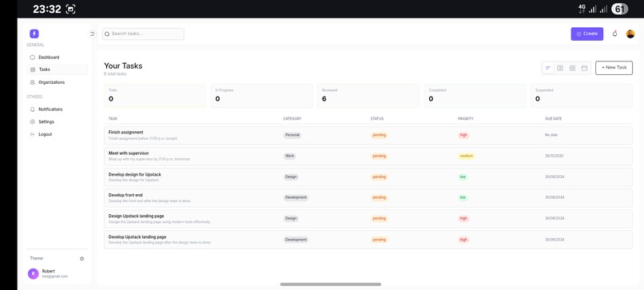Viewport: 644px width, 290px height.
Task: Open Settings page from sidebar
Action: point(58,121)
